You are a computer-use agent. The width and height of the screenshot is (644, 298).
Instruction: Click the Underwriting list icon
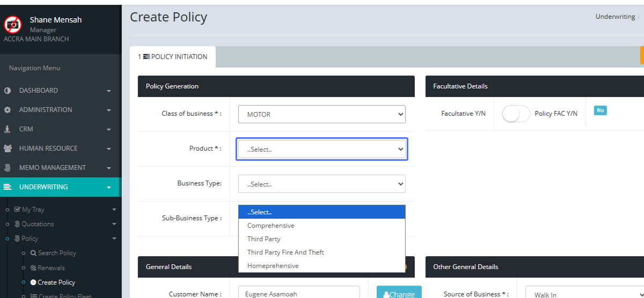[8, 187]
